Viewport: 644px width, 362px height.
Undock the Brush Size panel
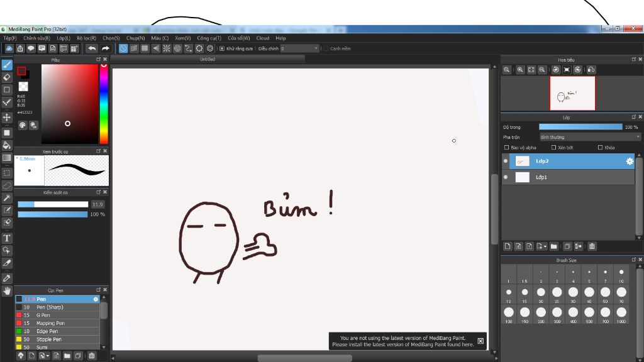click(x=634, y=260)
